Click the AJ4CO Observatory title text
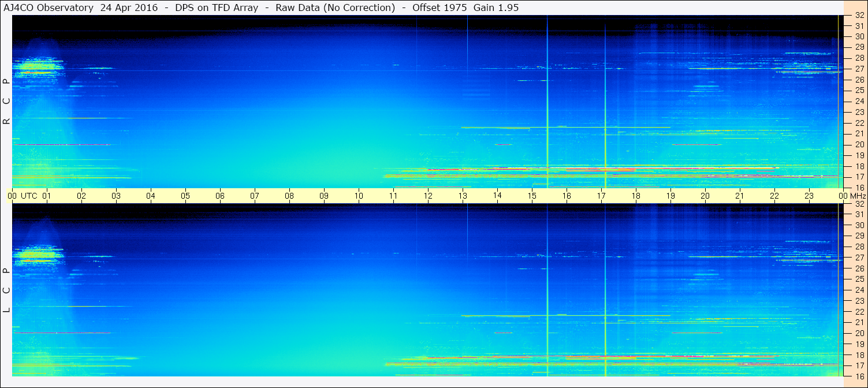 48,8
